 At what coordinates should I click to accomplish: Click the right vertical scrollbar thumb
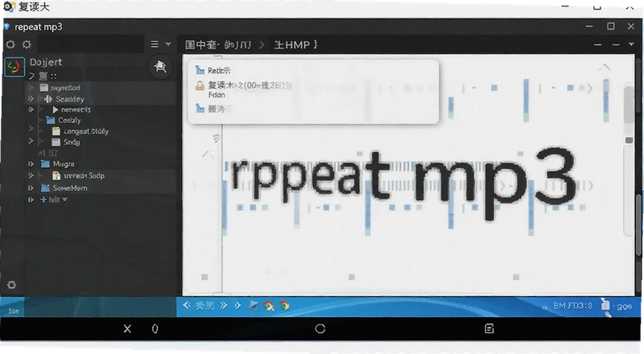point(629,105)
